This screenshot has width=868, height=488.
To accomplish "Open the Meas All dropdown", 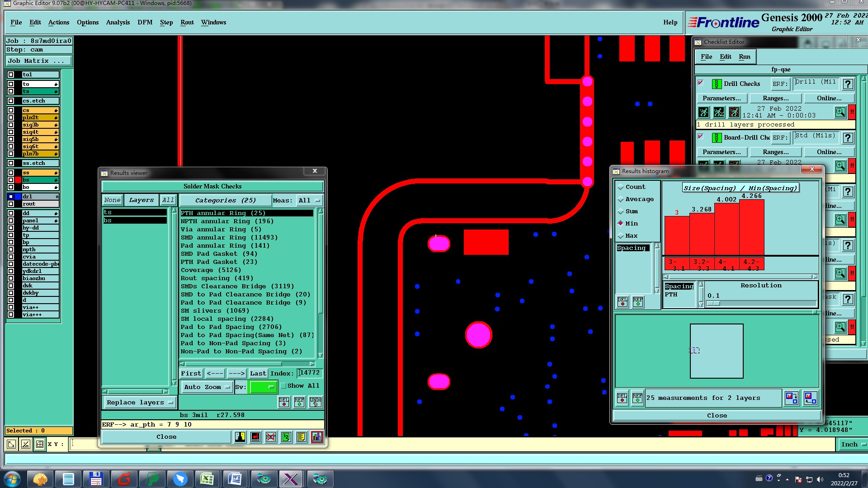I will point(310,201).
